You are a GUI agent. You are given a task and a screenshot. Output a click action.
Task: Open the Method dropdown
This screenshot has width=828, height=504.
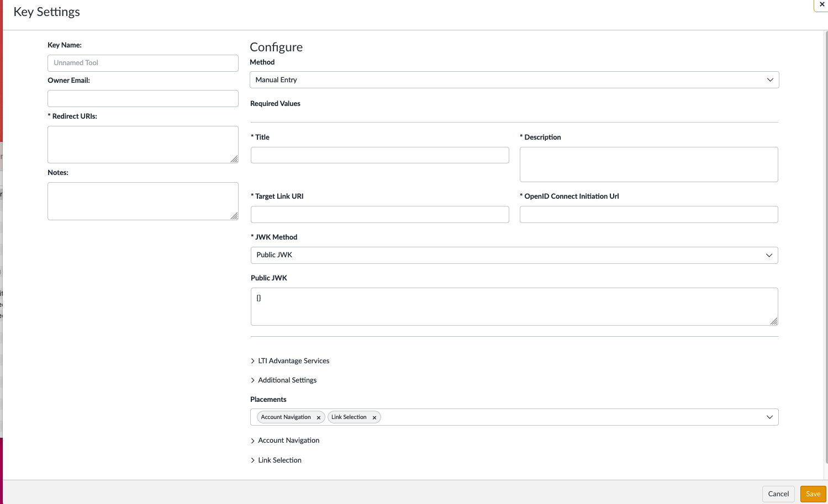click(x=770, y=79)
